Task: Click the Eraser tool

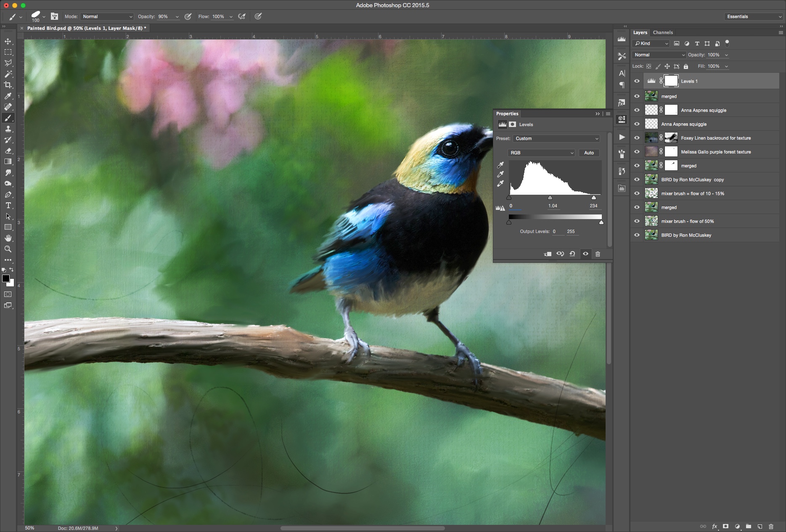Action: coord(8,151)
